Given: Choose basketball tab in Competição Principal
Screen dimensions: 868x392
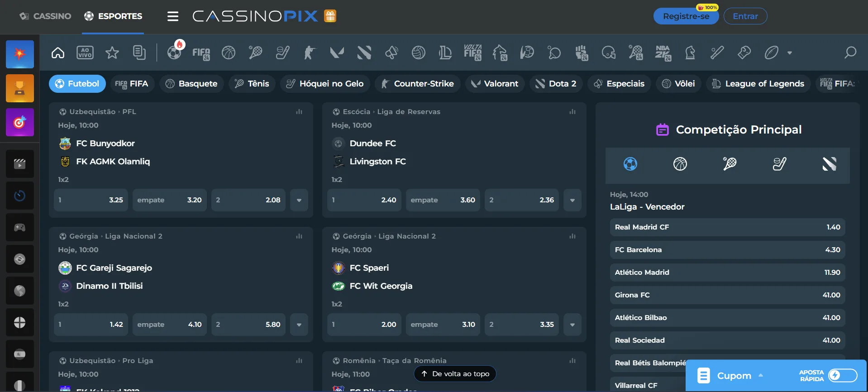Looking at the screenshot, I should pos(680,164).
